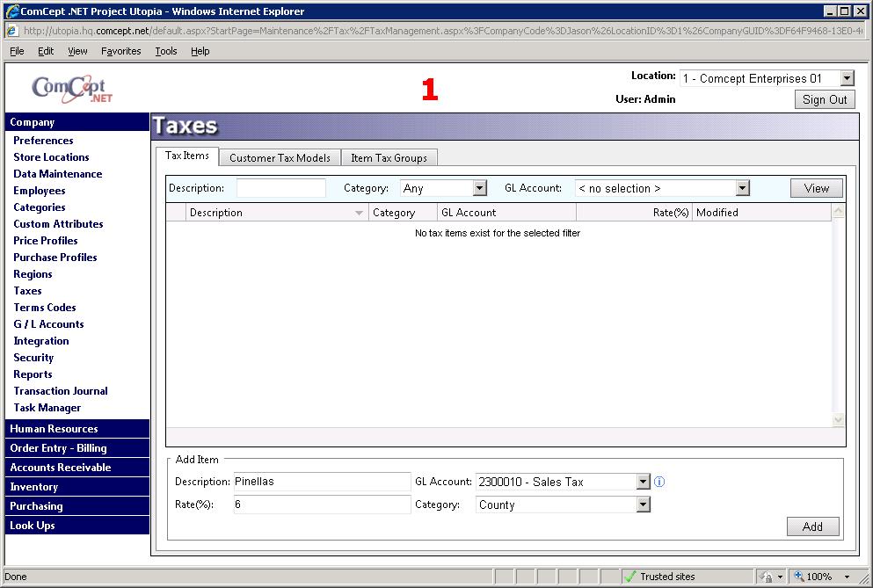Switch to Customer Tax Models tab
This screenshot has height=588, width=873.
(x=280, y=158)
